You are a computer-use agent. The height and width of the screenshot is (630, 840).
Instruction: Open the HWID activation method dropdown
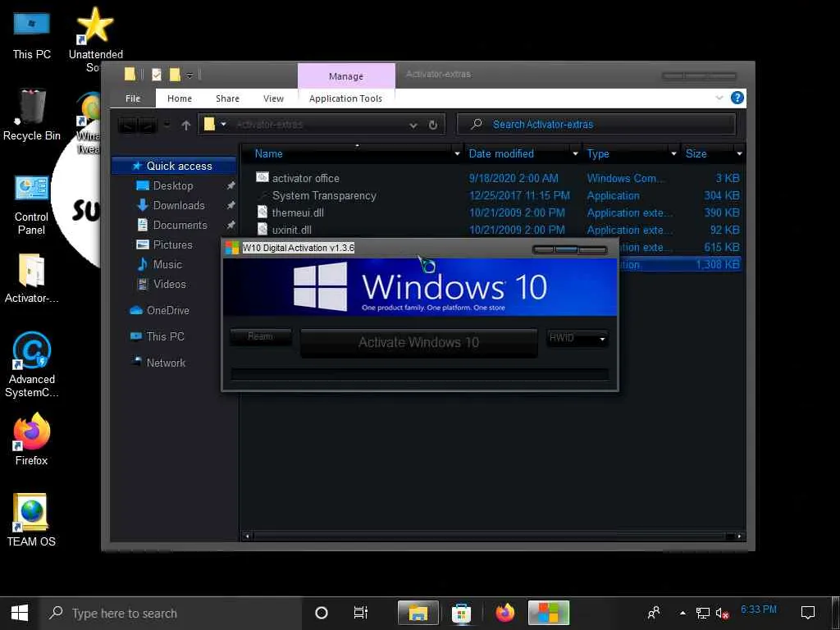[577, 338]
